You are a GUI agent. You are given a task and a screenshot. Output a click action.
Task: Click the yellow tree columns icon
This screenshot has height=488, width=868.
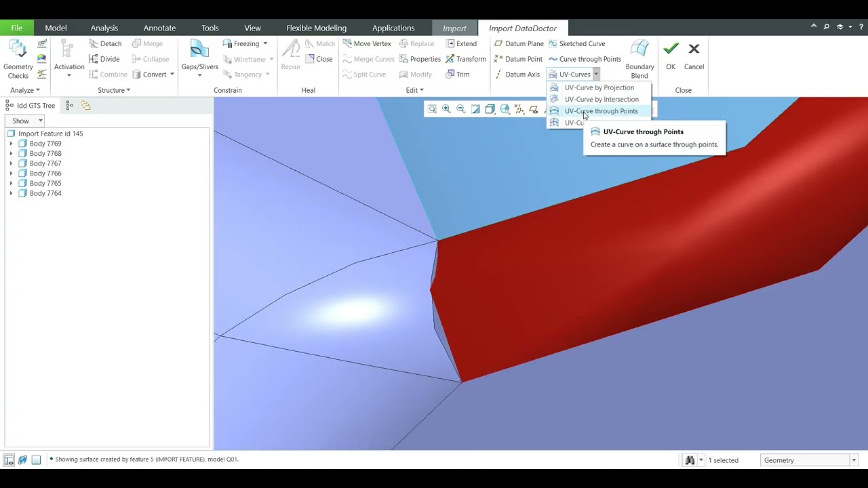click(x=85, y=105)
